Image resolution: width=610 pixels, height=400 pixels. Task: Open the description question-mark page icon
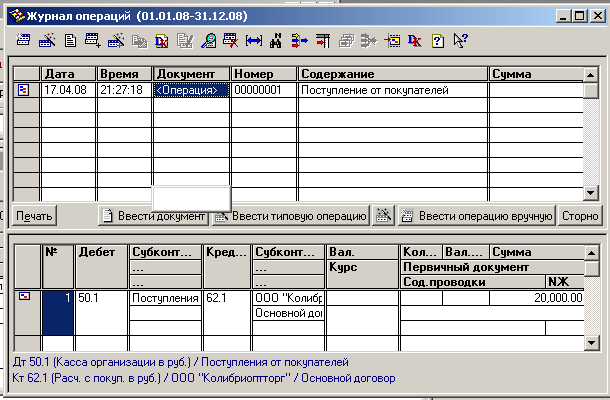[438, 40]
